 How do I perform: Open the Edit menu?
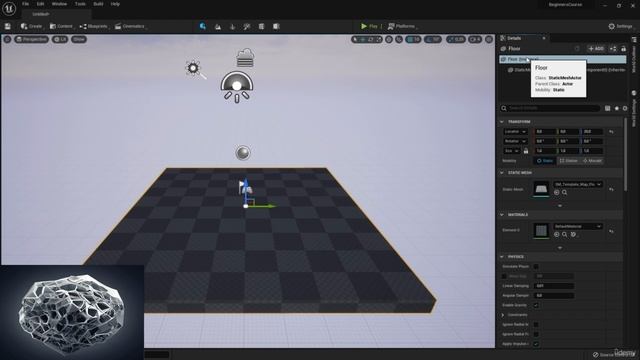pos(40,4)
